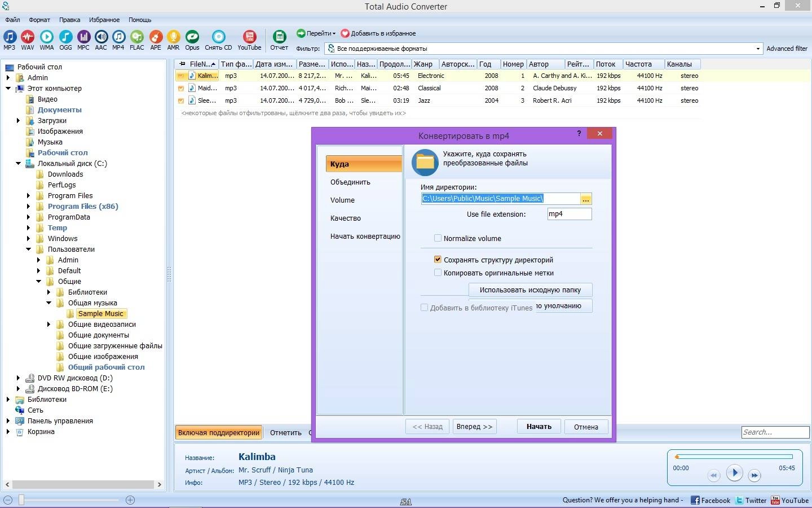
Task: Expand the Program Files folder
Action: [29, 196]
